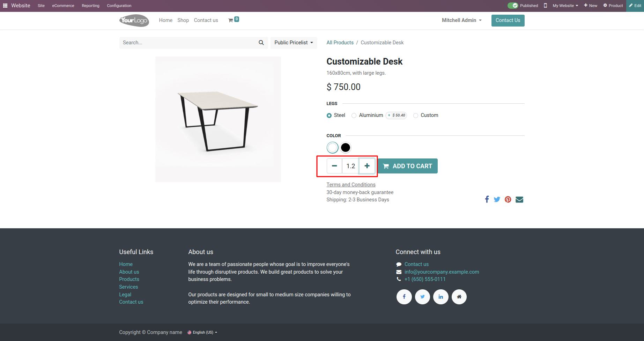Screen dimensions: 644x341
Task: Expand the Public Pricelist dropdown
Action: [294, 43]
